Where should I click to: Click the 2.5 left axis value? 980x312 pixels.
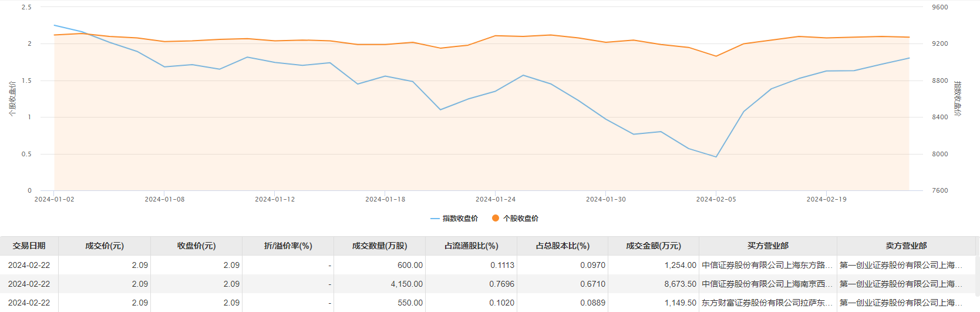pyautogui.click(x=26, y=7)
